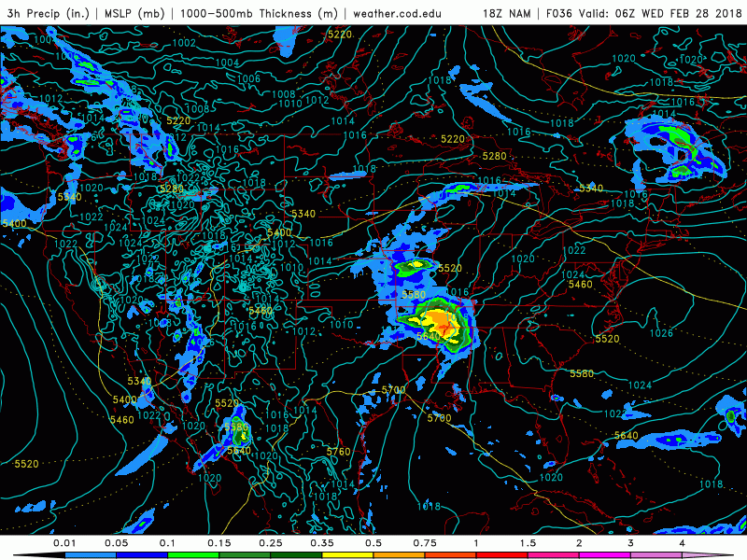This screenshot has width=747, height=560.
Task: Click the red 1–1.5 legend swatch
Action: 501,554
